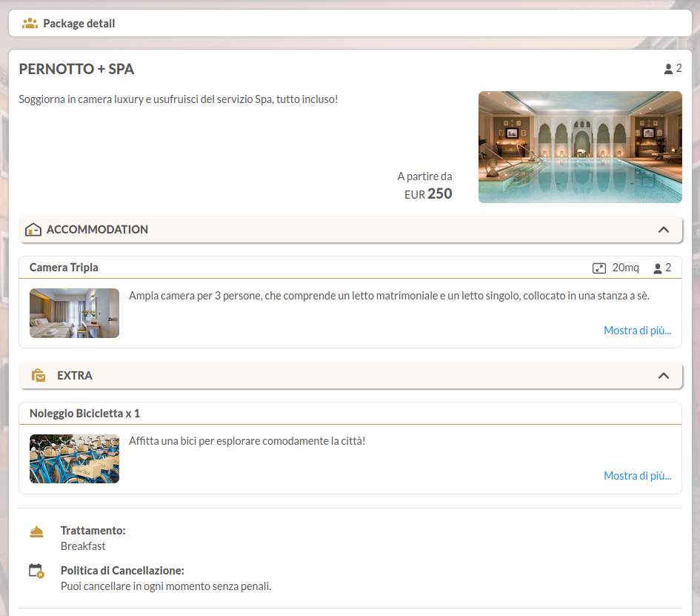
Task: Click the Breakfast treatment value
Action: (83, 546)
